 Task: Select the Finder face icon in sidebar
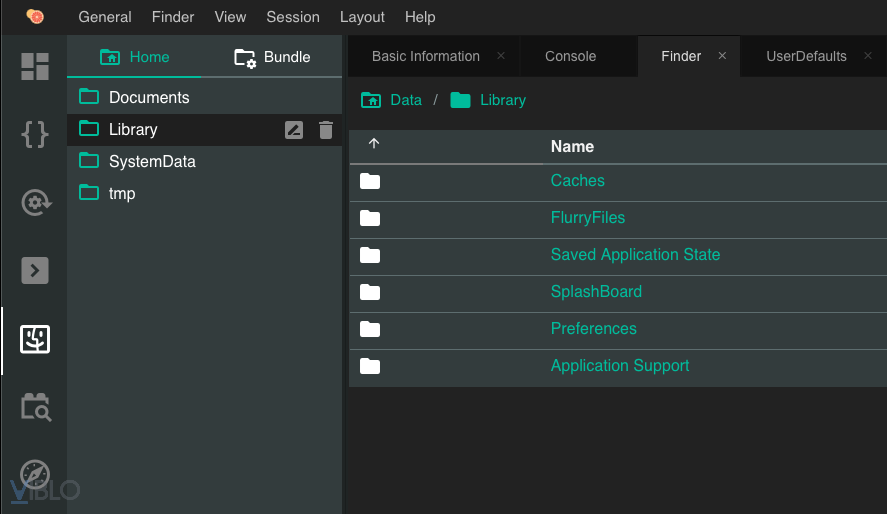click(35, 340)
